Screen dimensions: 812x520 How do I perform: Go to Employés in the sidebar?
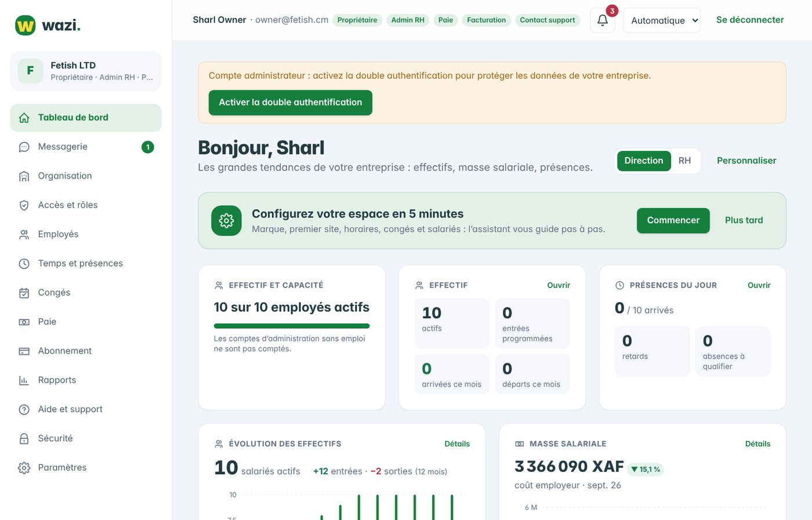[x=86, y=234]
